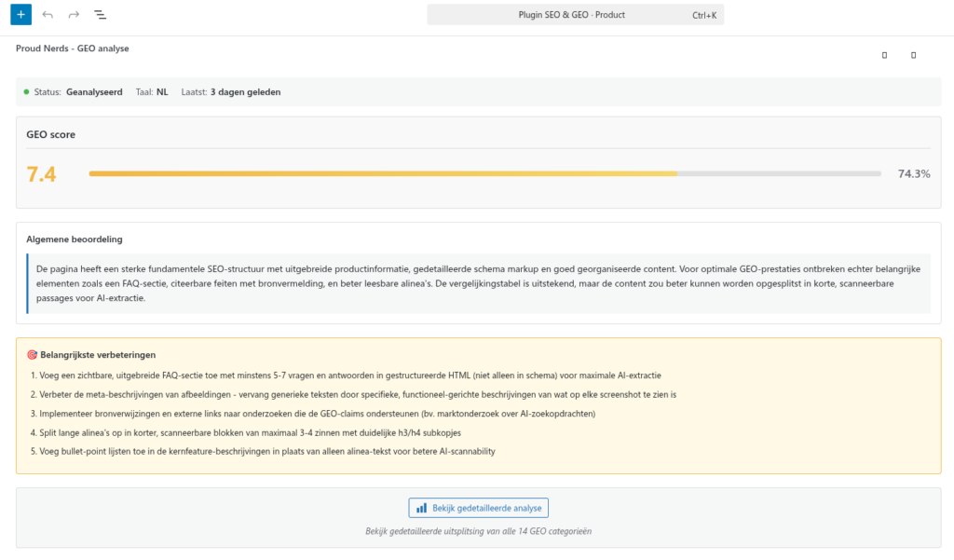This screenshot has width=954, height=560.
Task: Click the GEO score progress bar
Action: [484, 173]
